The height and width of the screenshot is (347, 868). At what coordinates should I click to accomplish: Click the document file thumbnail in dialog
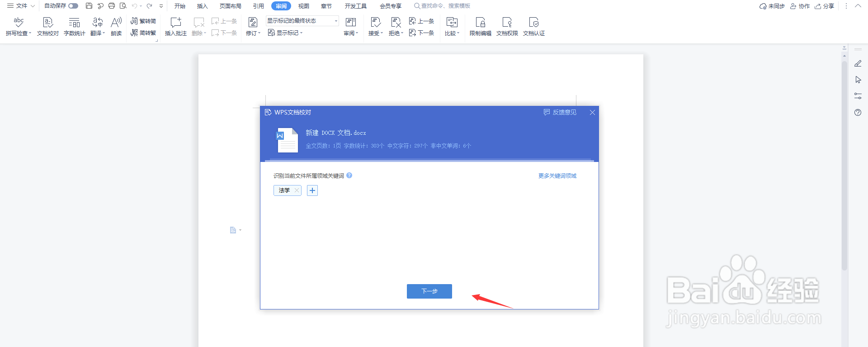click(287, 140)
